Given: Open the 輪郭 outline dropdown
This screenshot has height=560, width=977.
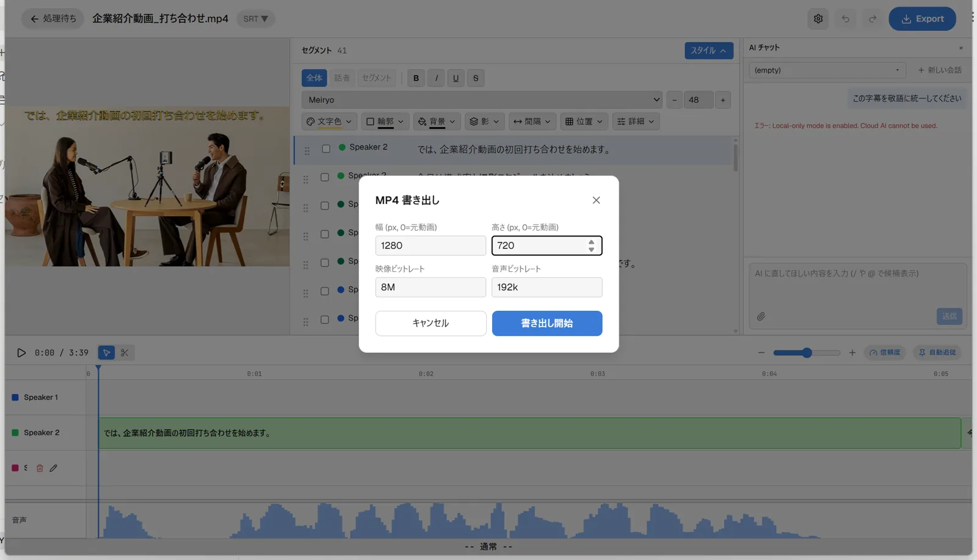Looking at the screenshot, I should pos(385,122).
